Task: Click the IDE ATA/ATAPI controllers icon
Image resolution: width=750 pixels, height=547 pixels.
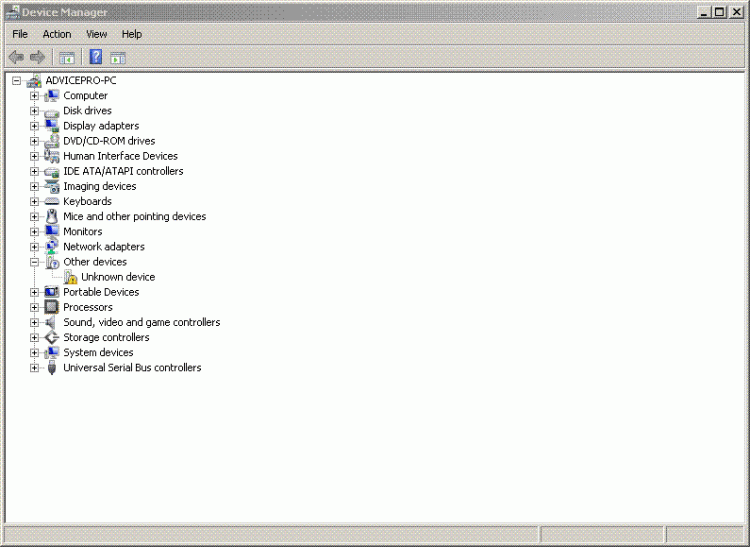Action: coord(52,171)
